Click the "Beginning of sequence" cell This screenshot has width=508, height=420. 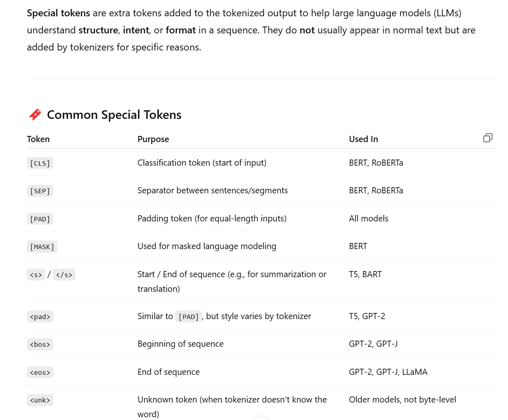coord(180,344)
